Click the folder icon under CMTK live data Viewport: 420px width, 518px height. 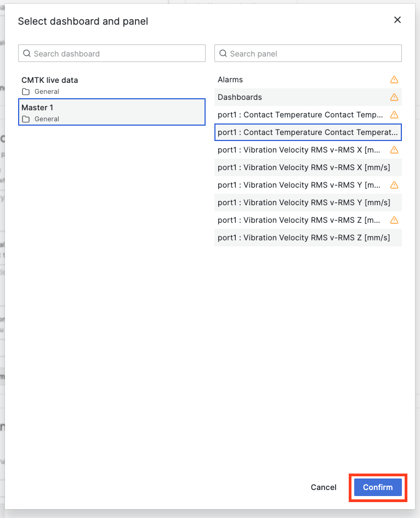click(x=26, y=92)
